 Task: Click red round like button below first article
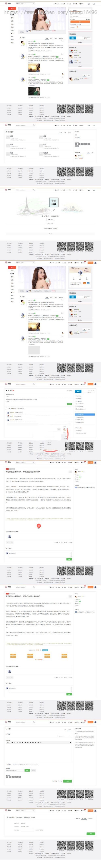[x=39, y=526]
